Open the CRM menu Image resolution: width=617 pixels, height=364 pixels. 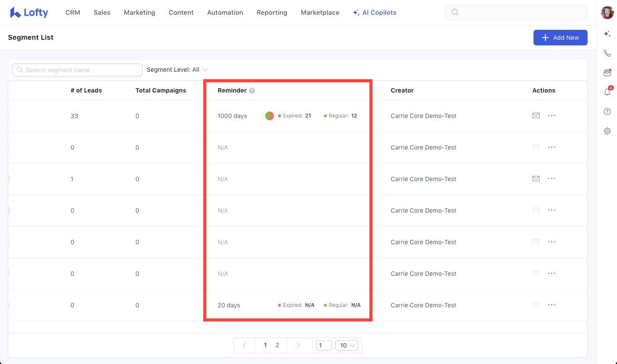(73, 13)
